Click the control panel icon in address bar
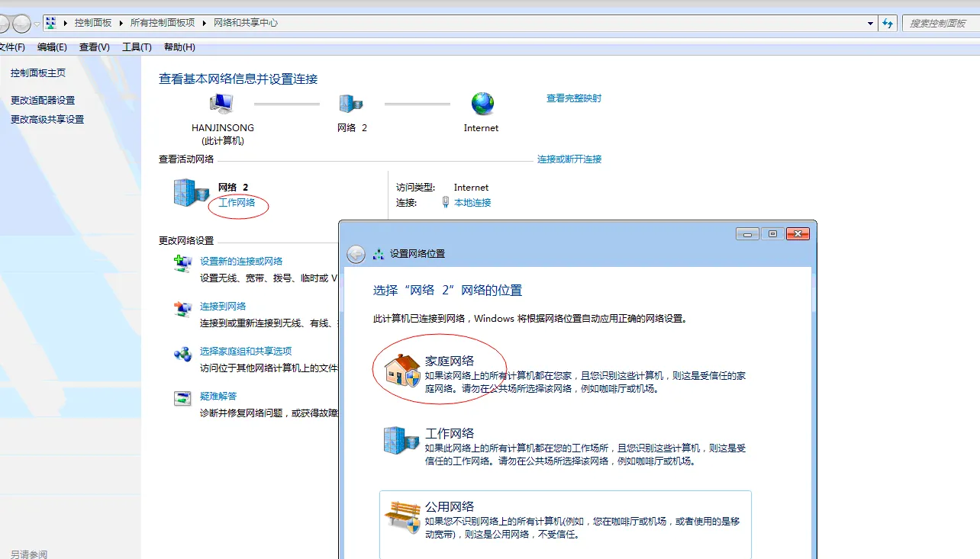980x559 pixels. pos(51,23)
